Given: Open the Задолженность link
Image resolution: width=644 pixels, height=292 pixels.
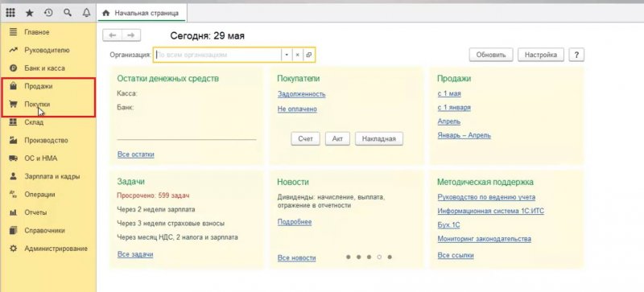Looking at the screenshot, I should click(x=301, y=94).
